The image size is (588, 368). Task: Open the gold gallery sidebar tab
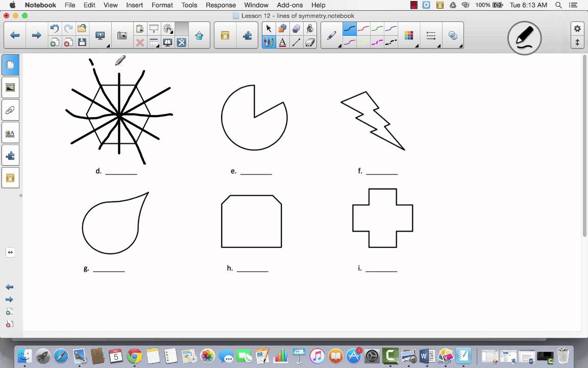coord(11,178)
